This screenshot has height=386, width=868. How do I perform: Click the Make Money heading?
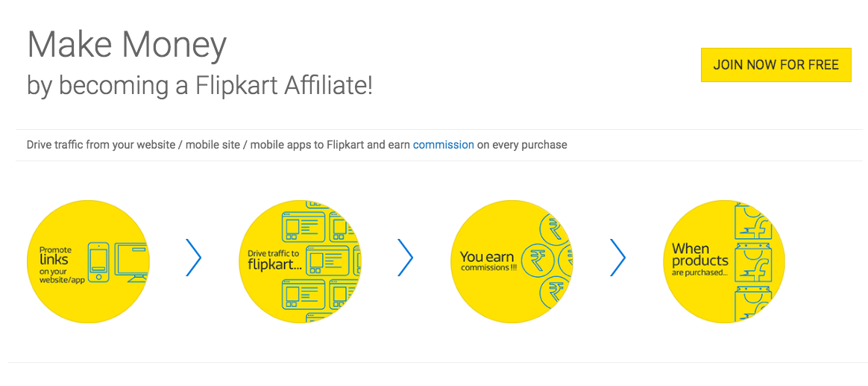[x=127, y=45]
